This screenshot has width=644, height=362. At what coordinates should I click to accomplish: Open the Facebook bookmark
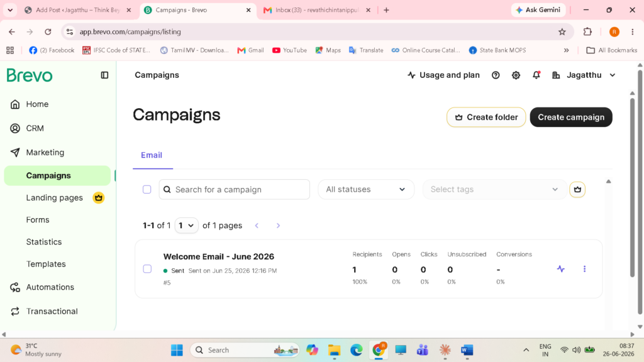click(52, 50)
